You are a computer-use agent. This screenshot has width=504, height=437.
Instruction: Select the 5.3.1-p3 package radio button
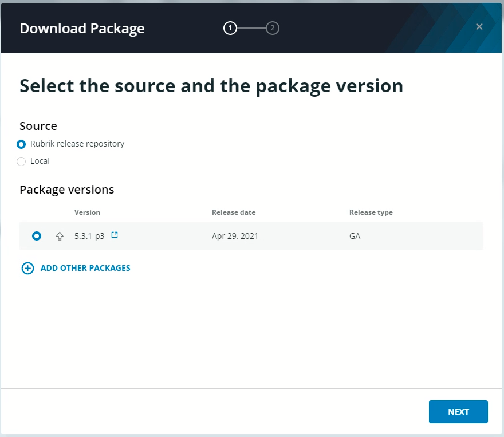point(37,236)
